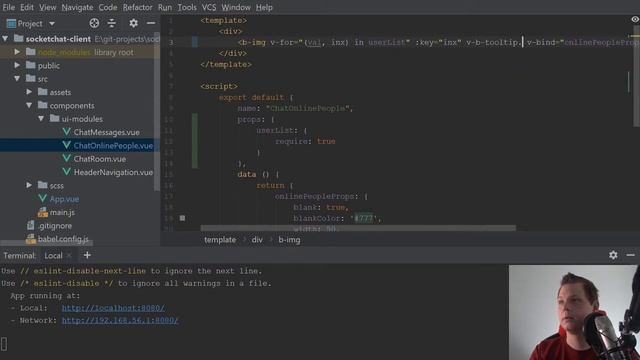Open the Navigate menu
Viewport: 640px width, 360px height.
coord(77,7)
